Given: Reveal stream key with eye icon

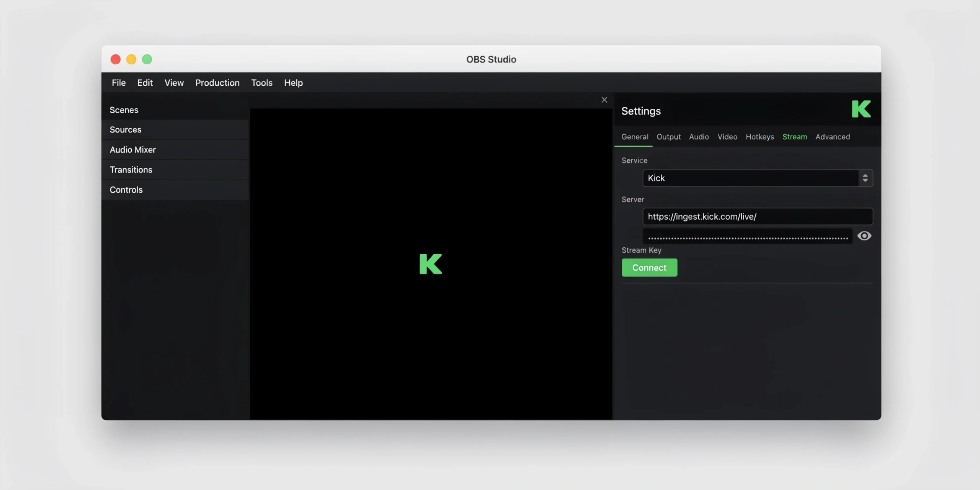Looking at the screenshot, I should (x=864, y=236).
